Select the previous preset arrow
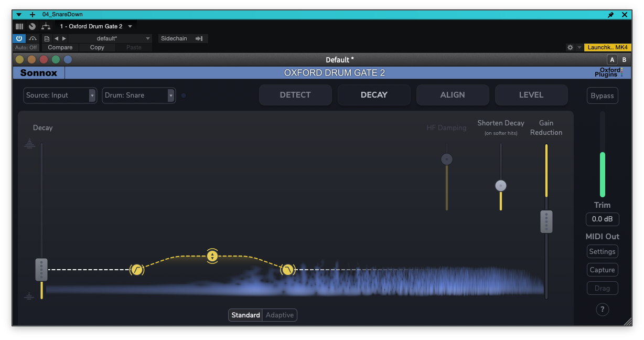 click(57, 38)
